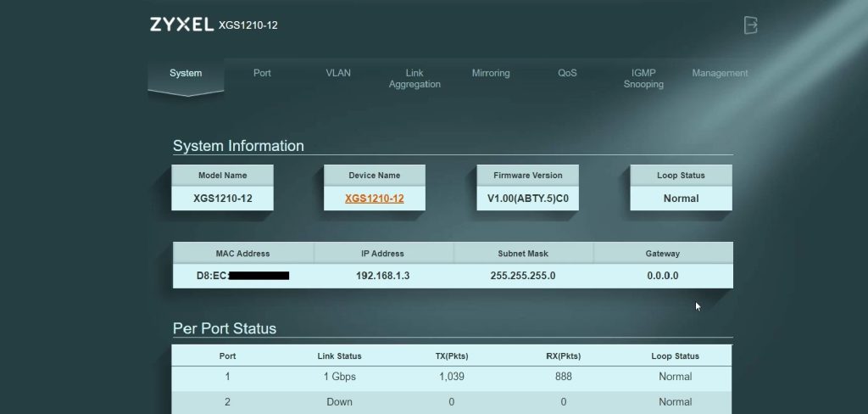Click the Loop Status header in Per Port Status
The height and width of the screenshot is (414, 868).
(x=676, y=356)
